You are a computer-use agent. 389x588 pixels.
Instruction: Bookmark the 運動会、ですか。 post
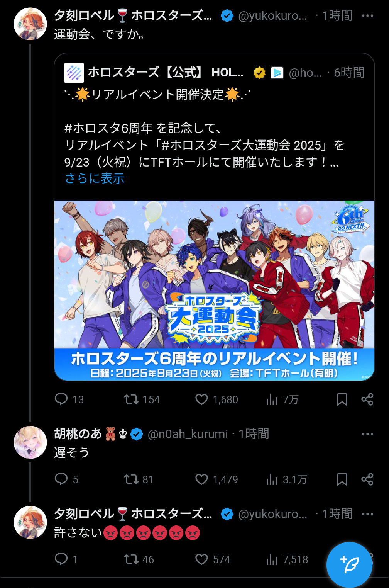pos(342,399)
